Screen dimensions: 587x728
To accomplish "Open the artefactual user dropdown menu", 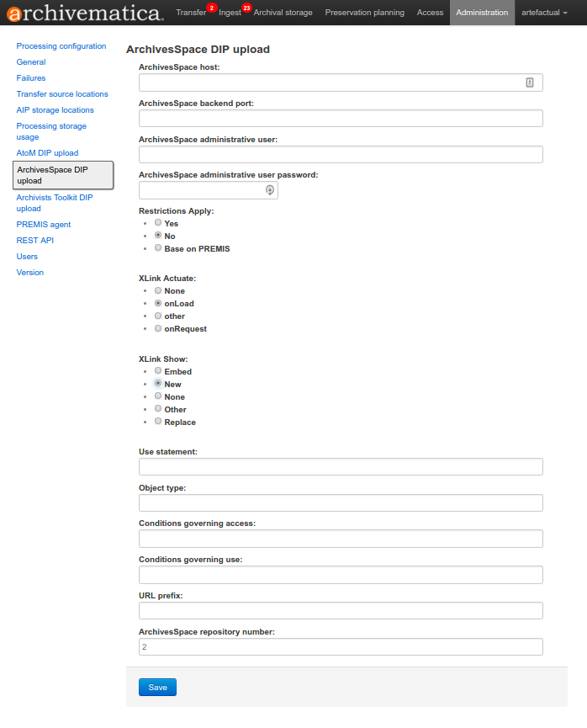I will click(x=544, y=13).
